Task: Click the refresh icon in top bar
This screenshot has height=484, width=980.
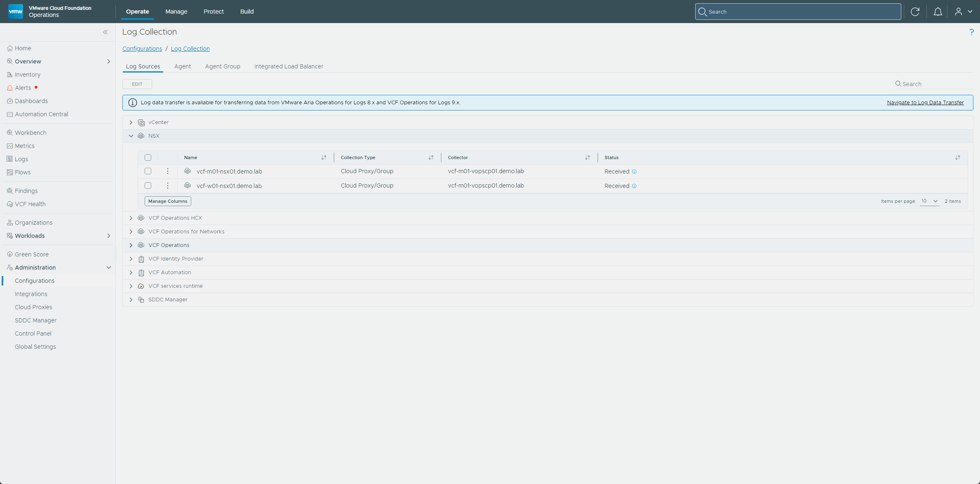Action: 915,12
